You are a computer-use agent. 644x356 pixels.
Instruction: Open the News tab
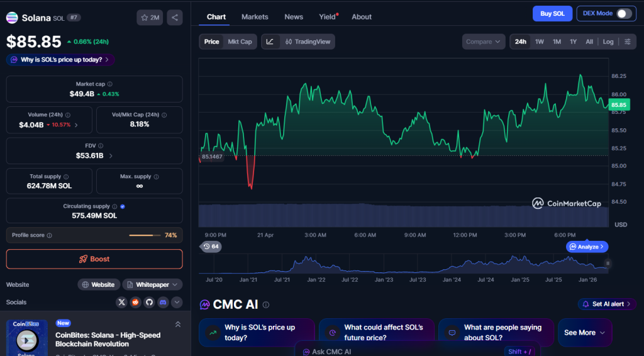click(x=294, y=17)
